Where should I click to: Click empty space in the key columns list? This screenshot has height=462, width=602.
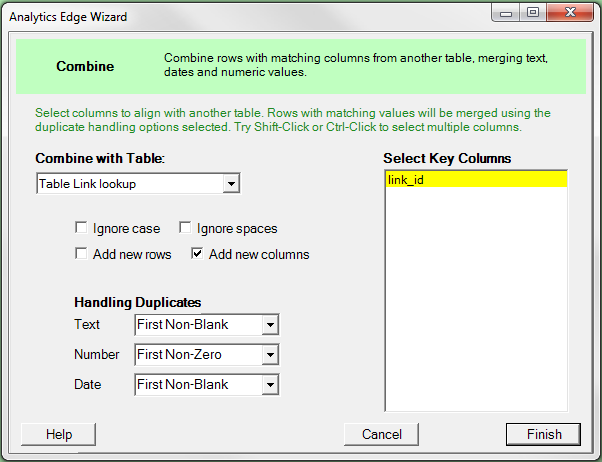click(x=475, y=300)
